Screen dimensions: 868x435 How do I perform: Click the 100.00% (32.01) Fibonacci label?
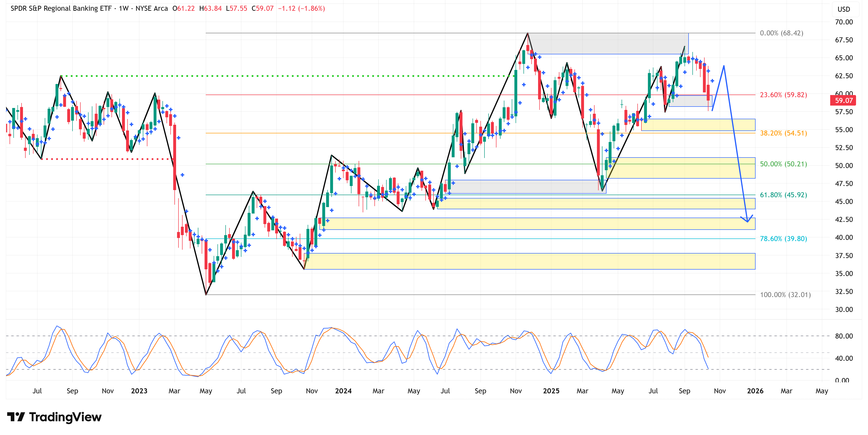pyautogui.click(x=785, y=295)
